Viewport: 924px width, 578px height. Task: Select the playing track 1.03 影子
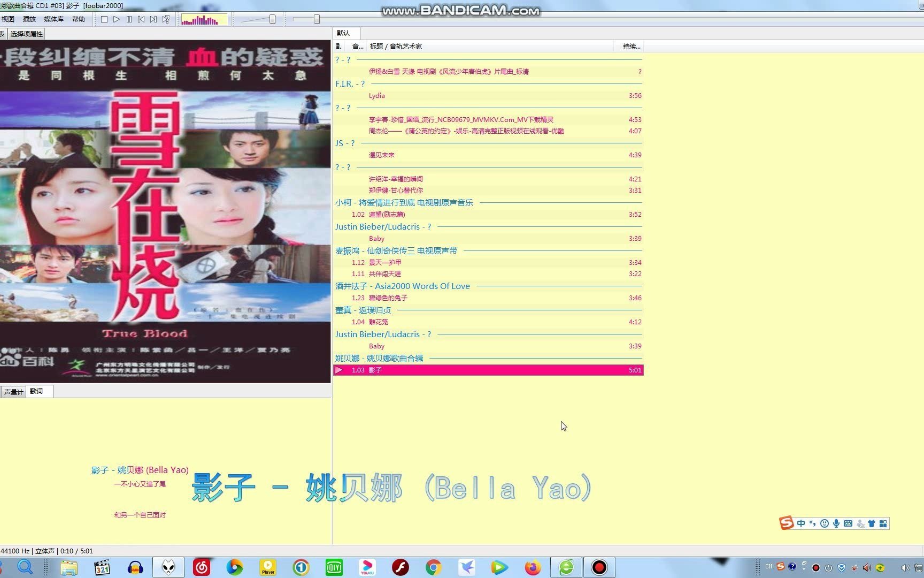(x=488, y=370)
